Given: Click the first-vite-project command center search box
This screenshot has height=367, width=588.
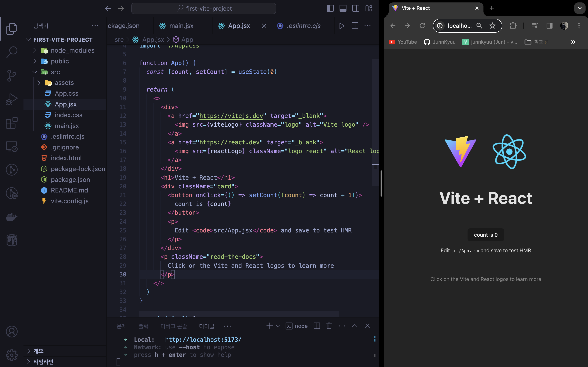Looking at the screenshot, I should point(204,9).
